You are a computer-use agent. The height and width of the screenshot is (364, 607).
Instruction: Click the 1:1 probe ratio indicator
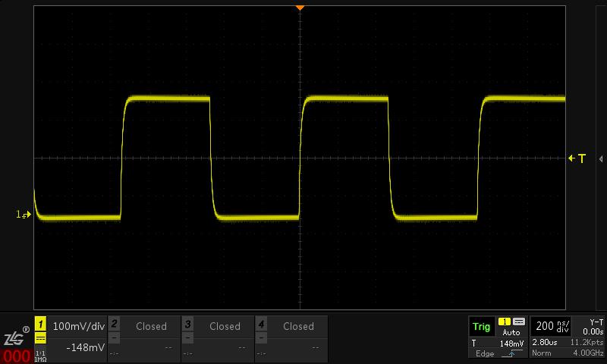[41, 354]
